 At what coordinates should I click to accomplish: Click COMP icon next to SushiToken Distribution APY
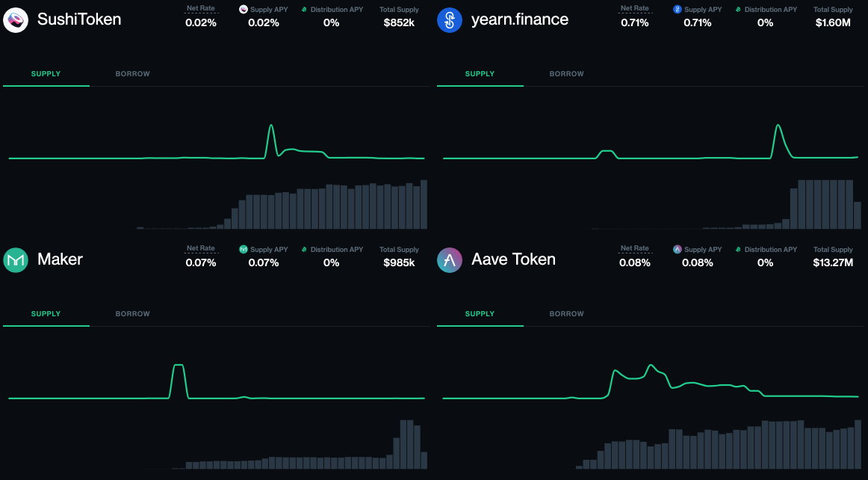[304, 10]
